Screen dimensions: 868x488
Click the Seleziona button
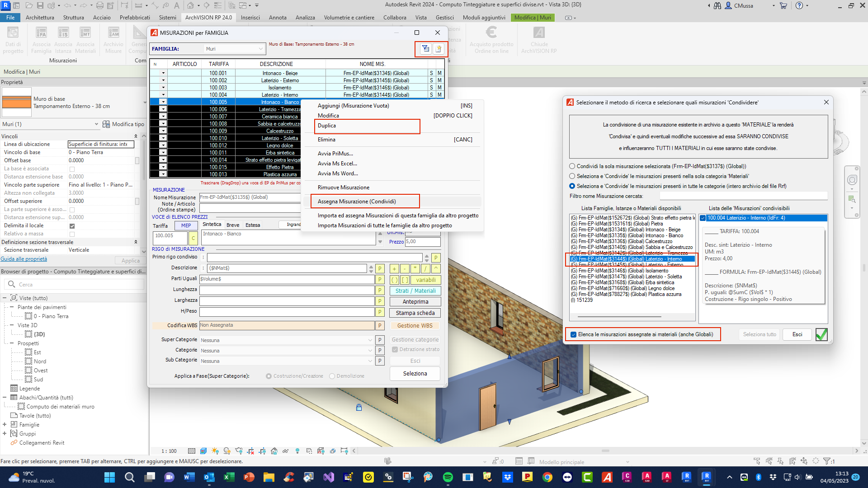[x=415, y=374]
